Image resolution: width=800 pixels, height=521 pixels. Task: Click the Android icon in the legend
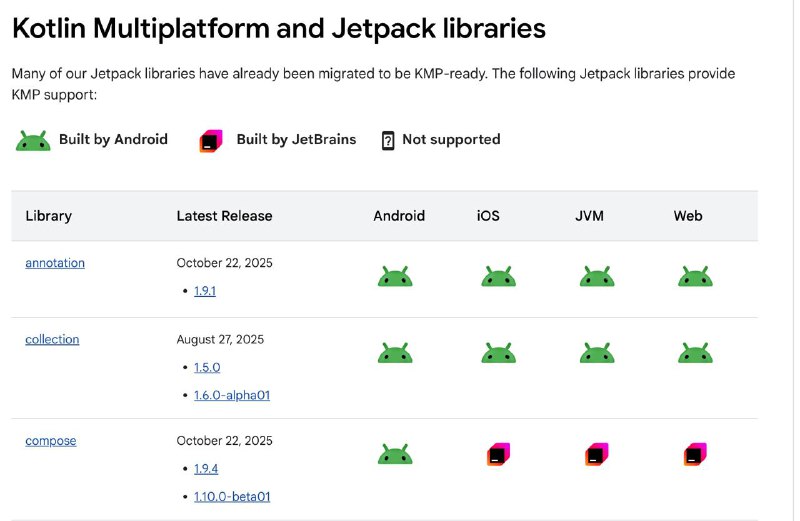coord(33,140)
